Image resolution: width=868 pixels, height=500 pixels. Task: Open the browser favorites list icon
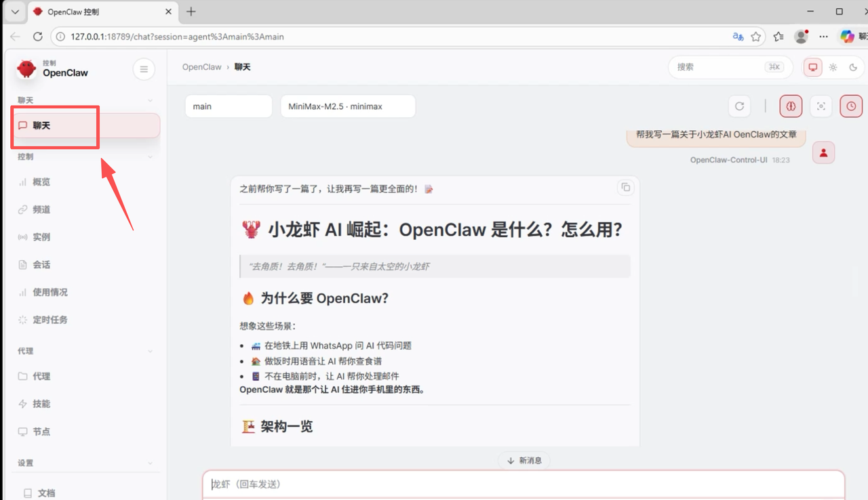[x=778, y=37]
